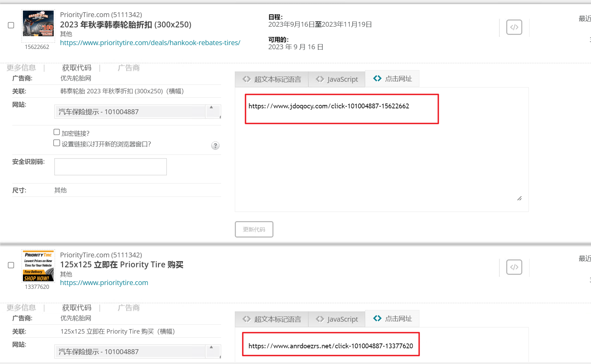Click the scroll-up arrow in the first 网站 selector
591x364 pixels.
tap(211, 107)
